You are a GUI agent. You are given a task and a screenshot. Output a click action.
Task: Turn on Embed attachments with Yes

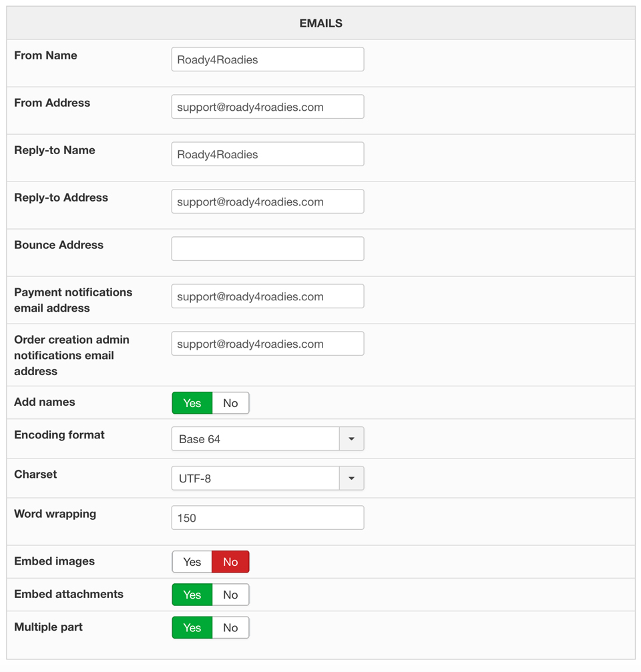pyautogui.click(x=192, y=595)
